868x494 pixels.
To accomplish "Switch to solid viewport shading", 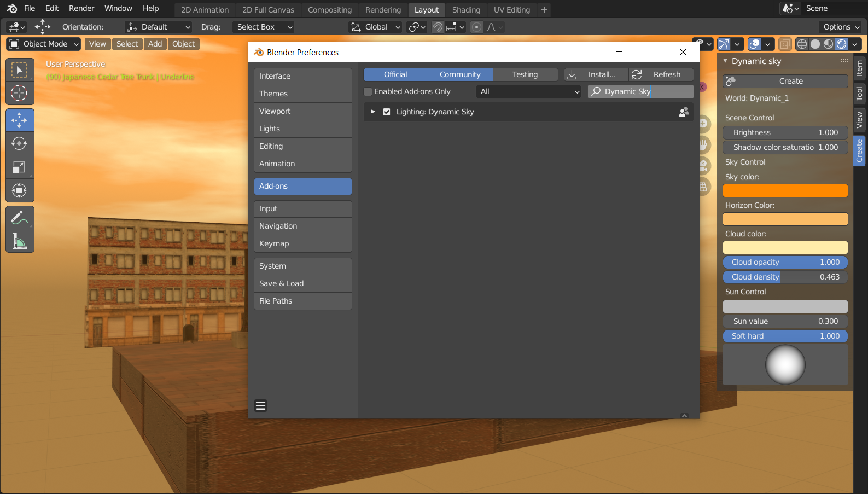I will pyautogui.click(x=815, y=44).
